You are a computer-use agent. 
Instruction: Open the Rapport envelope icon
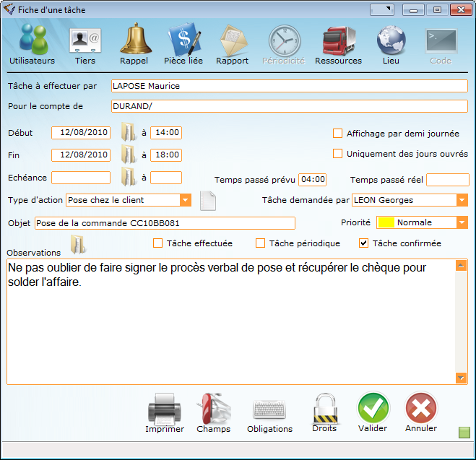[x=233, y=41]
